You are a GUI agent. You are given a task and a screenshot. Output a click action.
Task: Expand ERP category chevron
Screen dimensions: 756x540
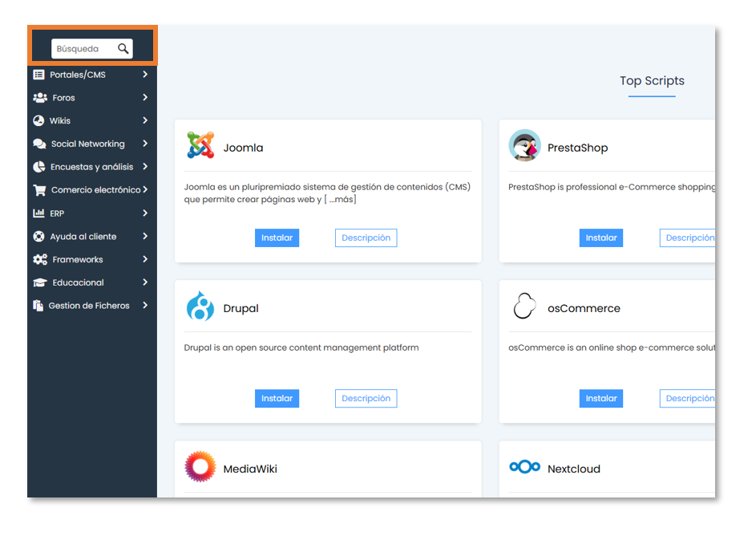click(145, 213)
